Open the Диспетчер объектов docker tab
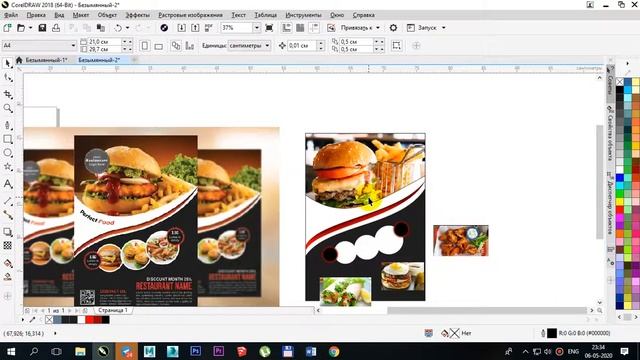This screenshot has height=360, width=640. tap(610, 203)
